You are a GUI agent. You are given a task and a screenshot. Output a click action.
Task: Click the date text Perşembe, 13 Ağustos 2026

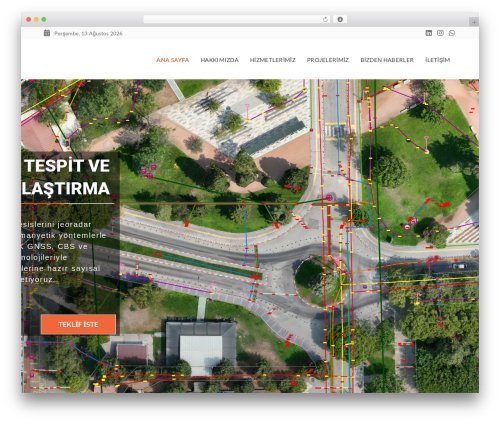coord(88,34)
